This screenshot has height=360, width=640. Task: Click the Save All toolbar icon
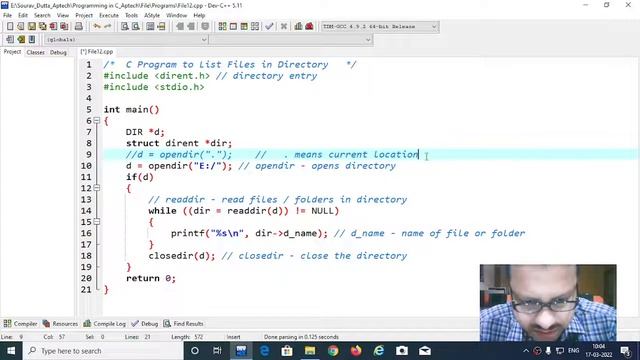42,27
